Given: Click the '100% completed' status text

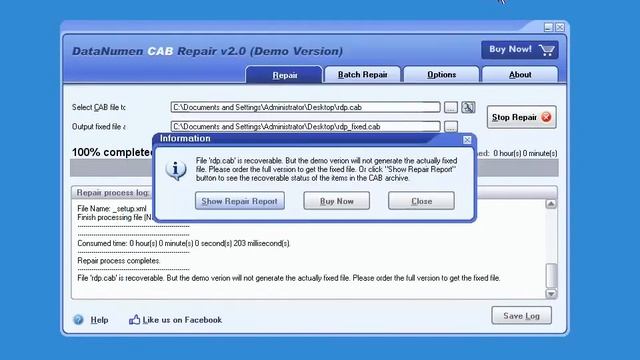Looking at the screenshot, I should 113,153.
